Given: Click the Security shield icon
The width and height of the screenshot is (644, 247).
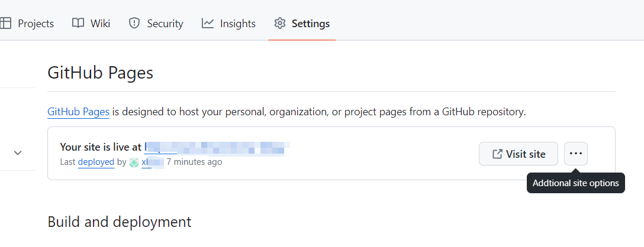Looking at the screenshot, I should click(x=134, y=24).
